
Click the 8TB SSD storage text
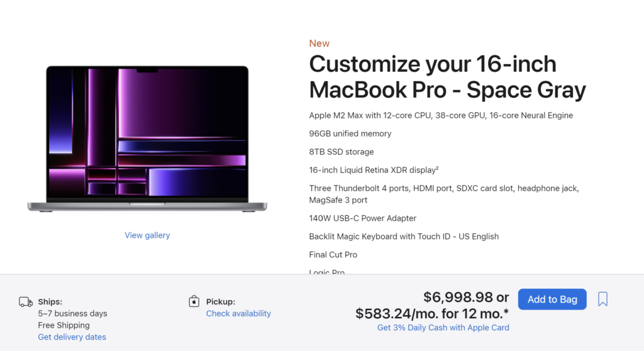tap(341, 152)
